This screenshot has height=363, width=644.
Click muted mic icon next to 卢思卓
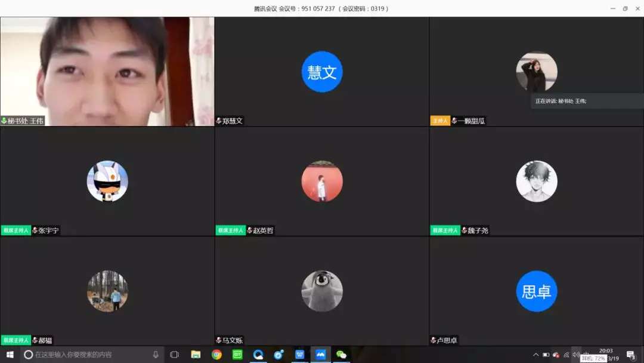coord(434,340)
